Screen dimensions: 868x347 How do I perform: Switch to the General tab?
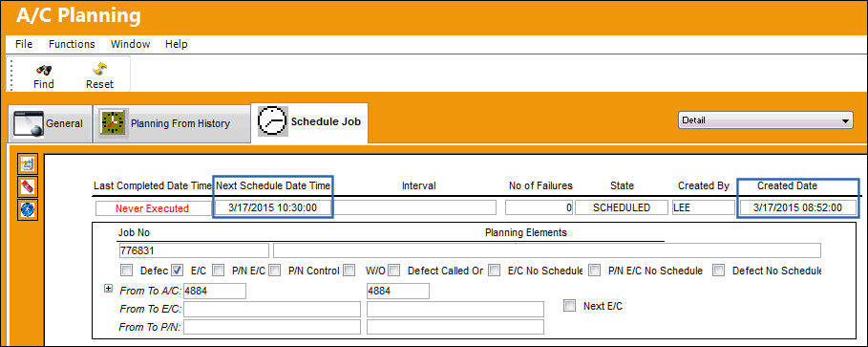50,123
